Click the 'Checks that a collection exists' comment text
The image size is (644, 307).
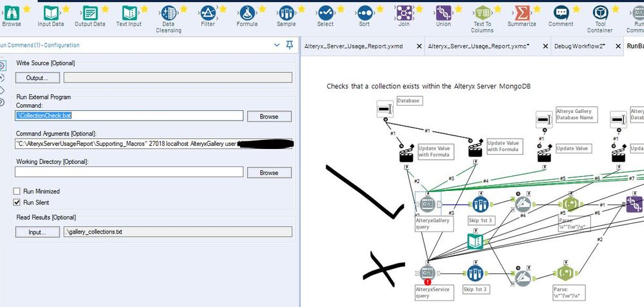(428, 86)
